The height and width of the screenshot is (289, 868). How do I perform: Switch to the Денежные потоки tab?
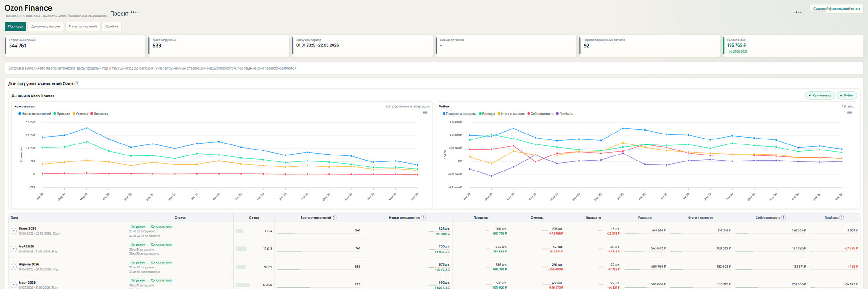pyautogui.click(x=46, y=27)
